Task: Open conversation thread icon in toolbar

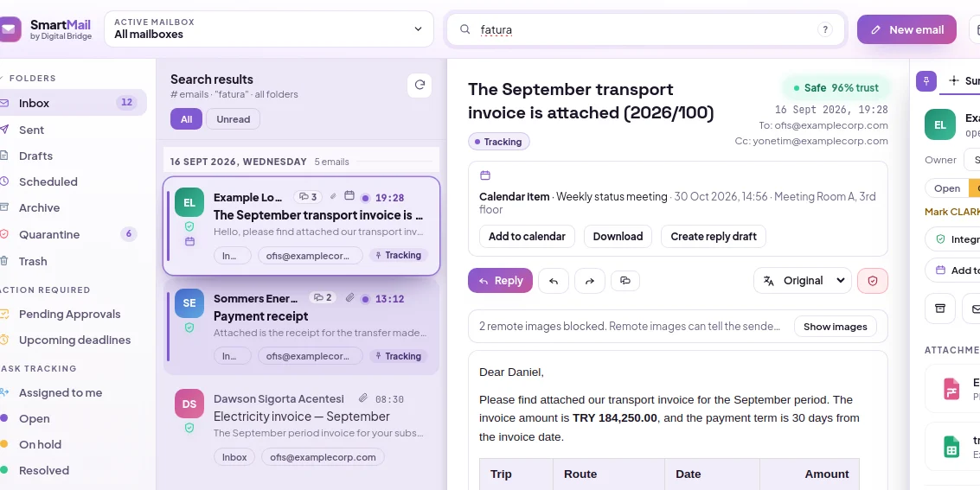Action: (625, 281)
